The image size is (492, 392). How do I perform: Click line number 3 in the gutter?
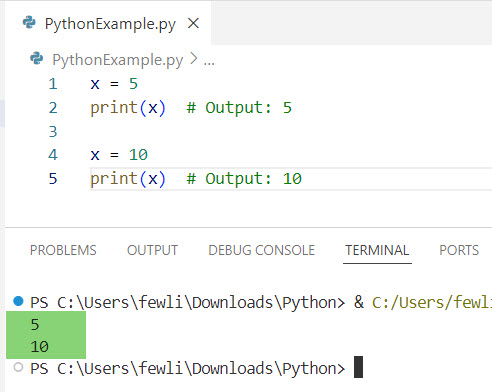[x=53, y=132]
